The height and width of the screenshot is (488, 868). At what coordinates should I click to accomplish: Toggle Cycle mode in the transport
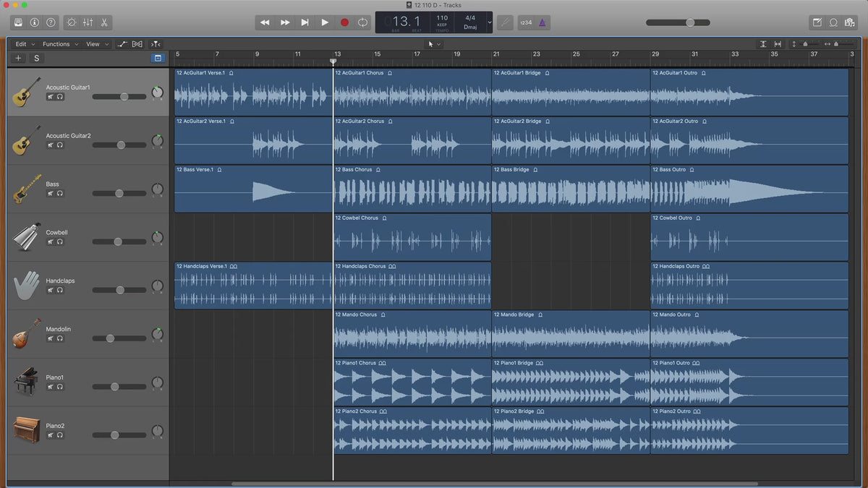click(363, 22)
